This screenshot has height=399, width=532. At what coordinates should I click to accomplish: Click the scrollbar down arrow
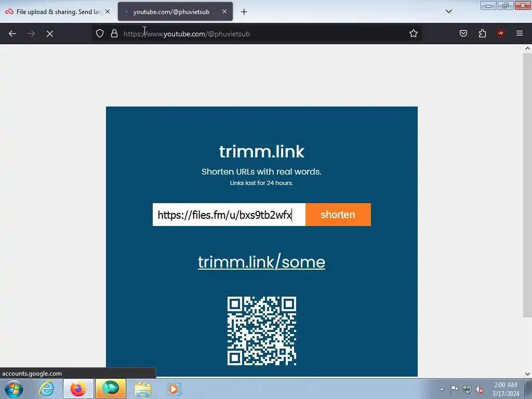[527, 374]
